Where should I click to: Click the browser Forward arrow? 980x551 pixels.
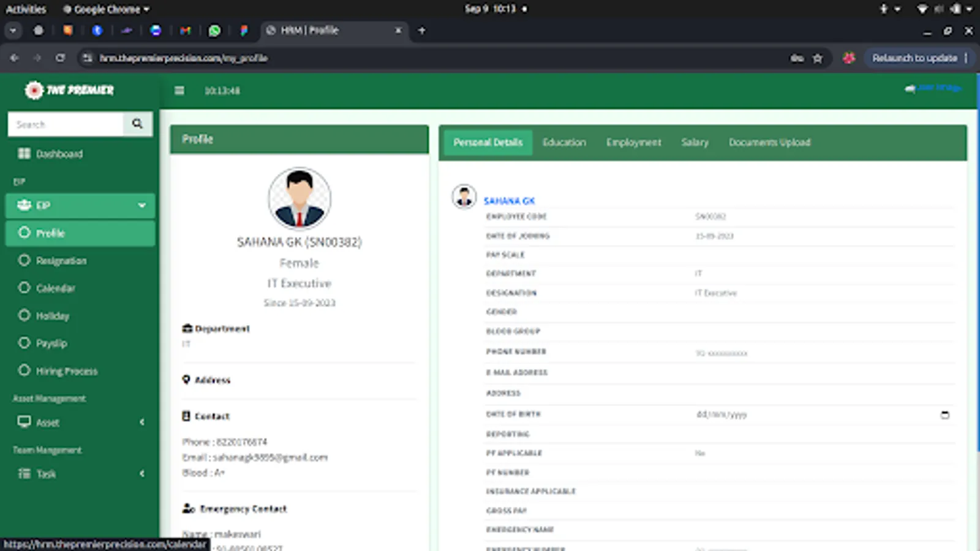pos(37,58)
